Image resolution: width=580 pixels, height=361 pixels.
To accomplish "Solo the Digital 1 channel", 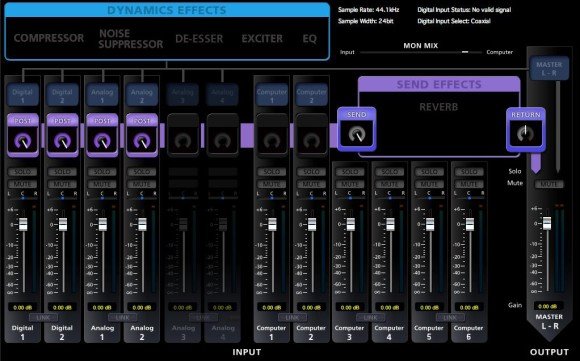I will [x=23, y=172].
